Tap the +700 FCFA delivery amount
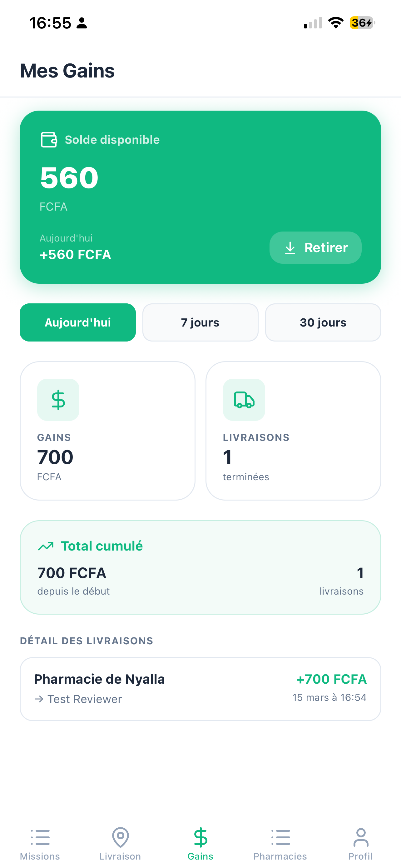This screenshot has height=868, width=401. [331, 679]
